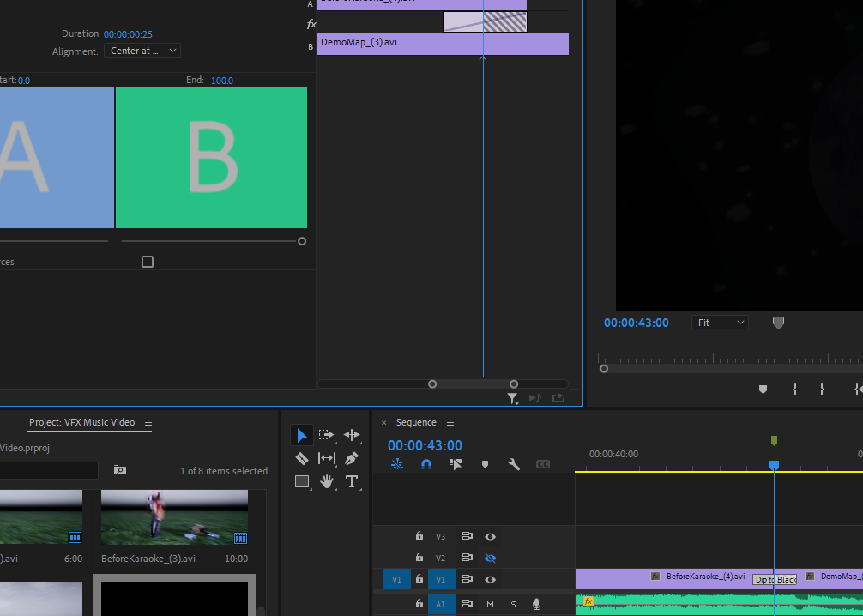The height and width of the screenshot is (616, 863).
Task: Mute the A1 audio track
Action: 490,604
